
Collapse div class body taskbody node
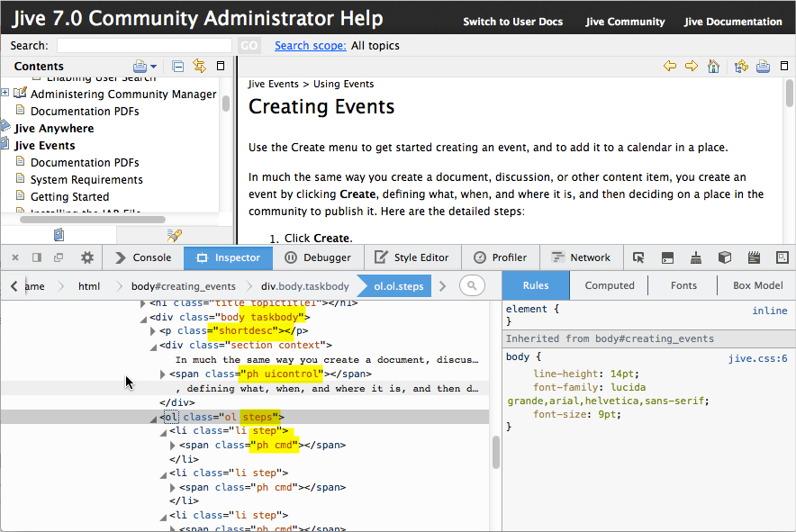click(x=142, y=319)
